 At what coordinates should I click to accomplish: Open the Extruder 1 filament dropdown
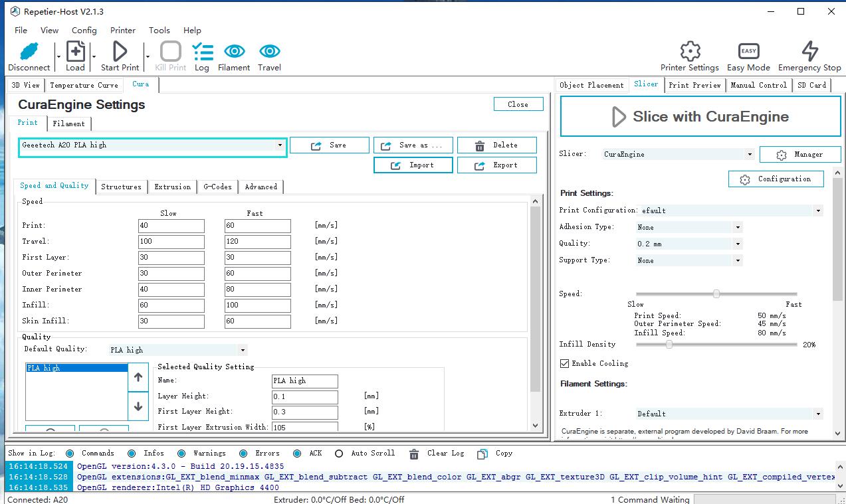(x=818, y=414)
